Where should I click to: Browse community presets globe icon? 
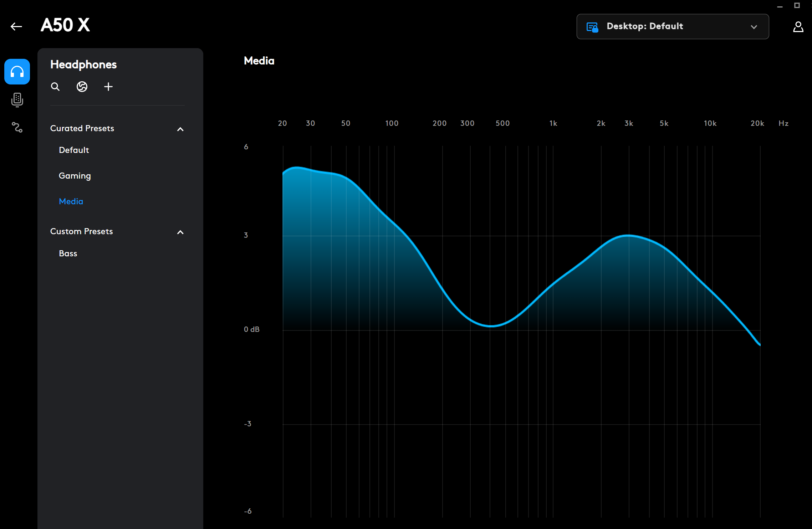point(82,87)
